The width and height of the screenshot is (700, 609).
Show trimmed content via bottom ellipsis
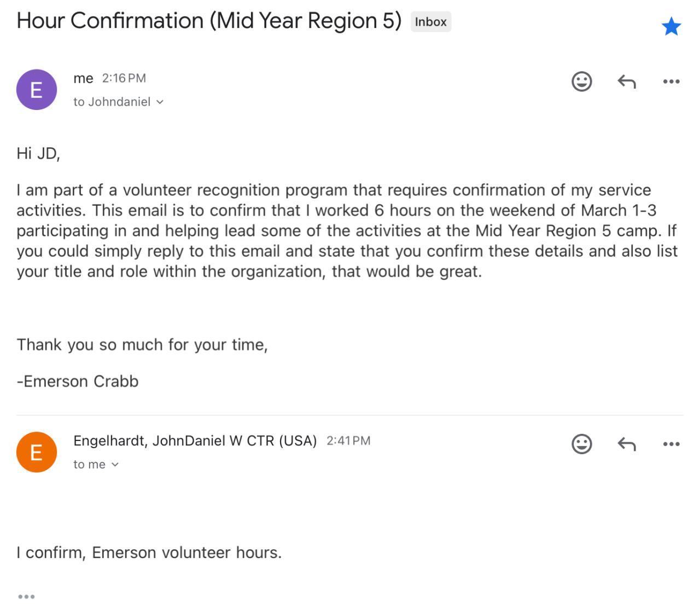(26, 596)
